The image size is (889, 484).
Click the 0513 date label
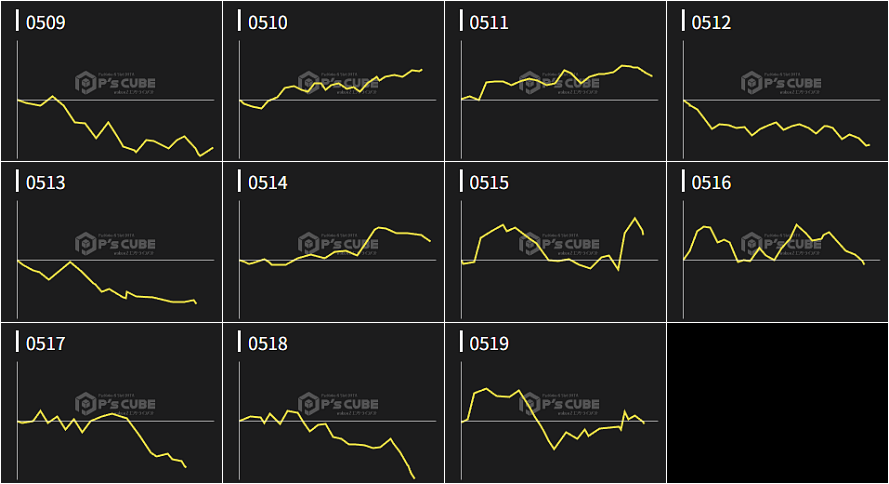tap(45, 183)
